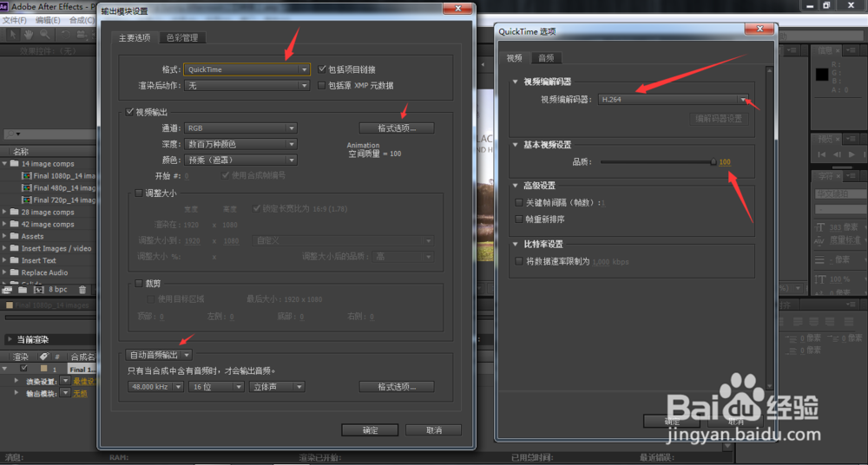The width and height of the screenshot is (868, 465).
Task: Switch to the Audio tab in QuickTime options
Action: pyautogui.click(x=546, y=57)
